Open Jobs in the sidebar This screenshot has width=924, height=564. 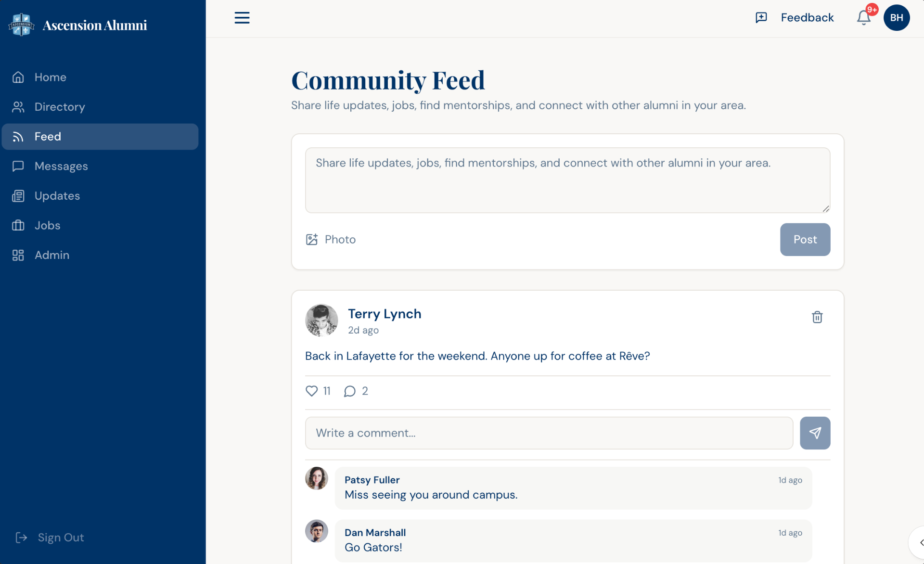(x=100, y=225)
